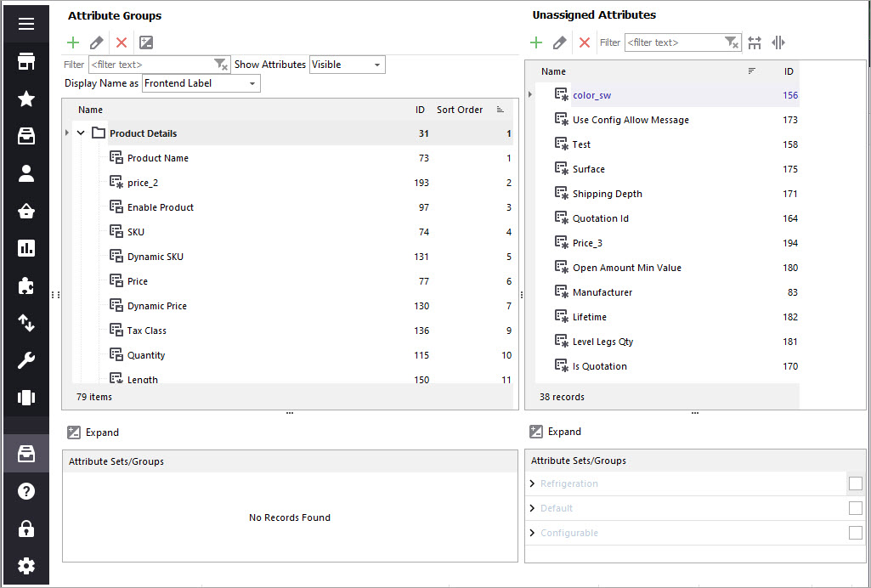Screen dimensions: 871x588
Task: Click Expand under Unassigned Attributes panel
Action: coord(556,432)
